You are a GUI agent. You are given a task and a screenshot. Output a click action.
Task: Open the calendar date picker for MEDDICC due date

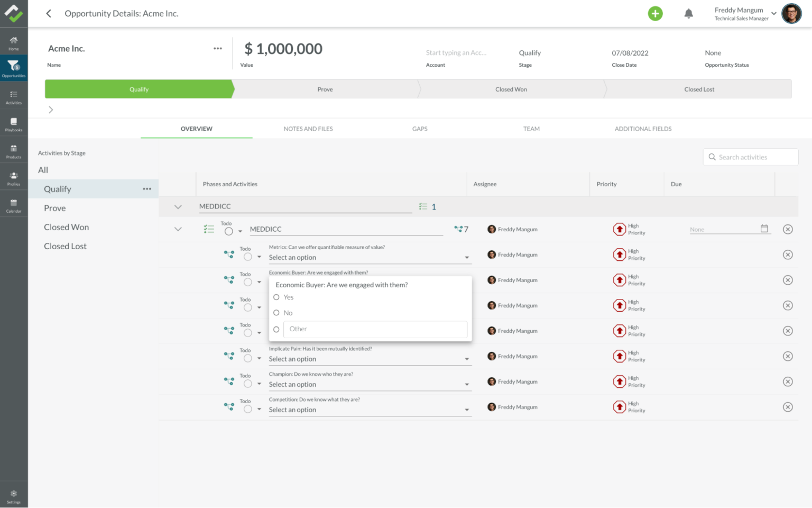[764, 229]
